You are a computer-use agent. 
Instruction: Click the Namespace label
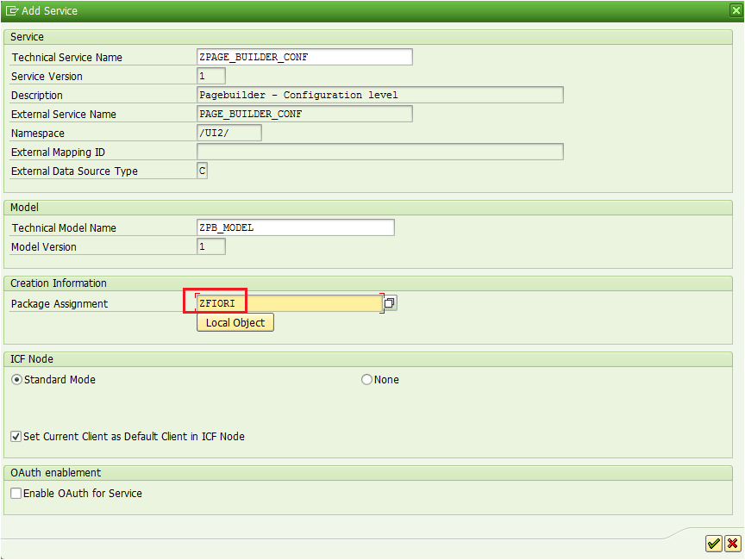[38, 134]
